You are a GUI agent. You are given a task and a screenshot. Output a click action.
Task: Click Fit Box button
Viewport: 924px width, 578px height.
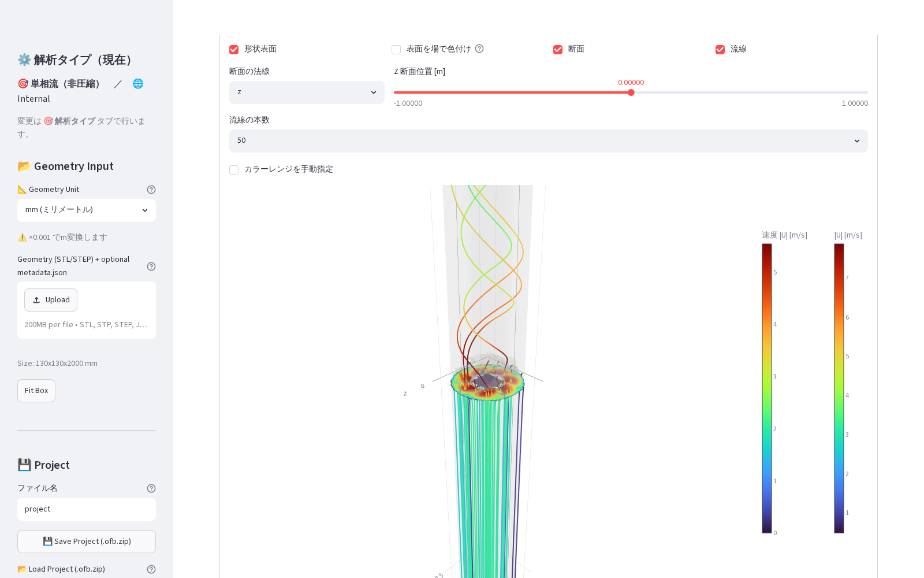click(36, 391)
